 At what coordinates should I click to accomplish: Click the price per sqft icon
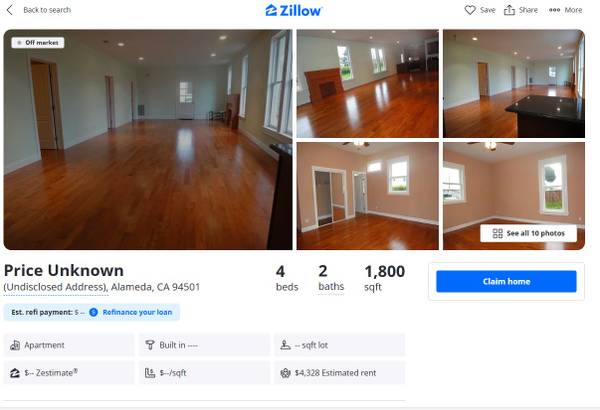(150, 373)
